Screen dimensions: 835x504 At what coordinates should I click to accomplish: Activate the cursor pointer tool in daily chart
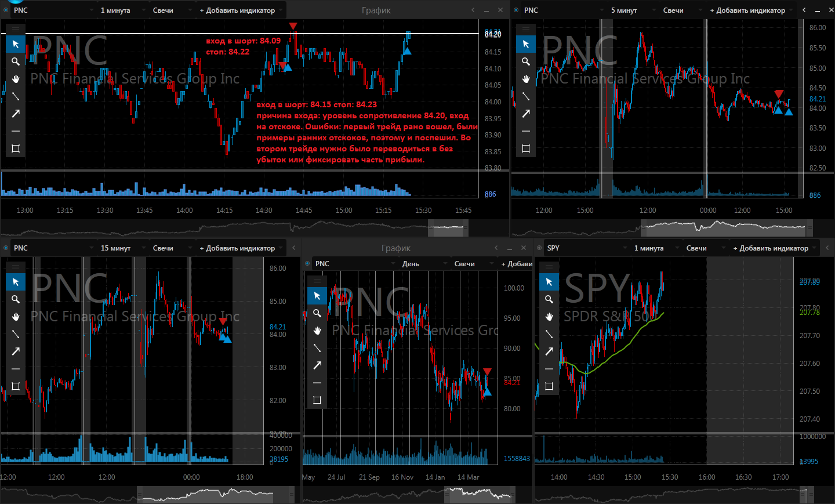click(x=317, y=296)
